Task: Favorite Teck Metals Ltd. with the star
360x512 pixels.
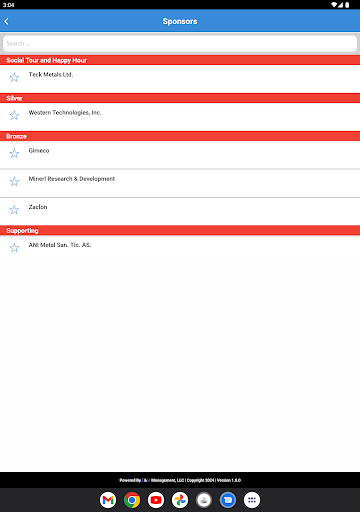Action: click(14, 78)
